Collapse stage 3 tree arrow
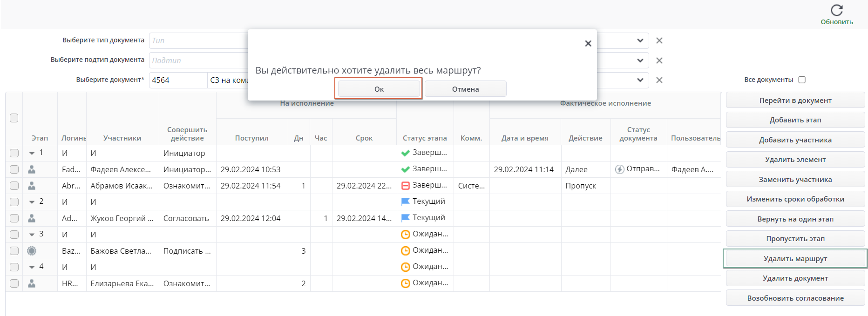This screenshot has width=868, height=316. 32,235
